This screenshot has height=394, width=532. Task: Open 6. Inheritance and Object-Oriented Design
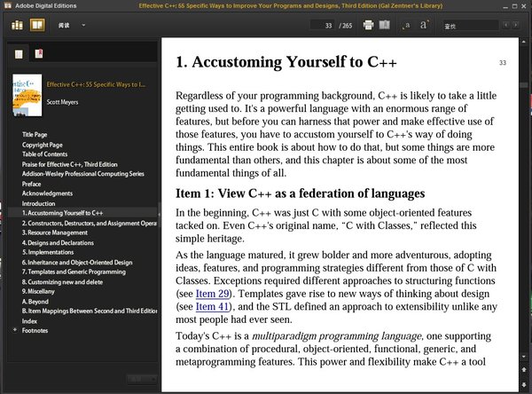point(77,262)
